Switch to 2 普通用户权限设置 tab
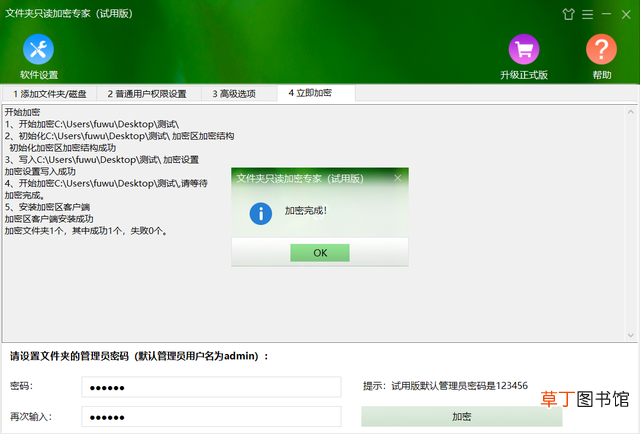Image resolution: width=640 pixels, height=434 pixels. (147, 94)
